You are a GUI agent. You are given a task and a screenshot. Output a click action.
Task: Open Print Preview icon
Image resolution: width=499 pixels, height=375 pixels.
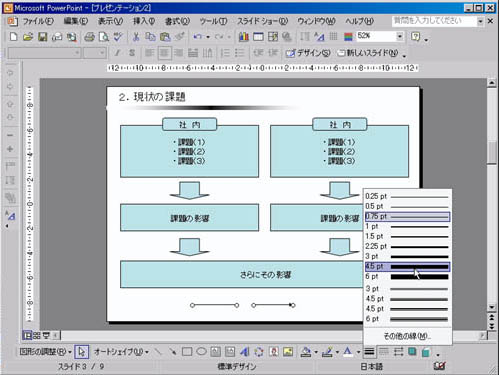(104, 37)
